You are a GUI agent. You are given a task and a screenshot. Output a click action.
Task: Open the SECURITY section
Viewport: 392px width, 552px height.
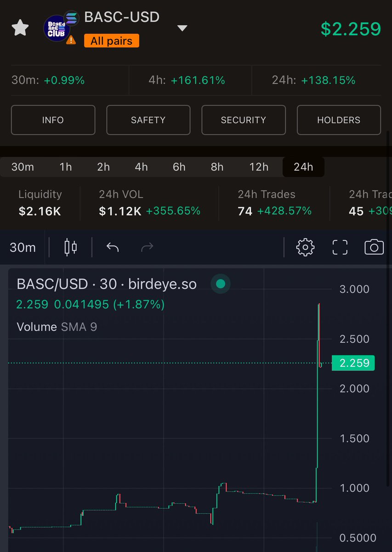(x=244, y=120)
